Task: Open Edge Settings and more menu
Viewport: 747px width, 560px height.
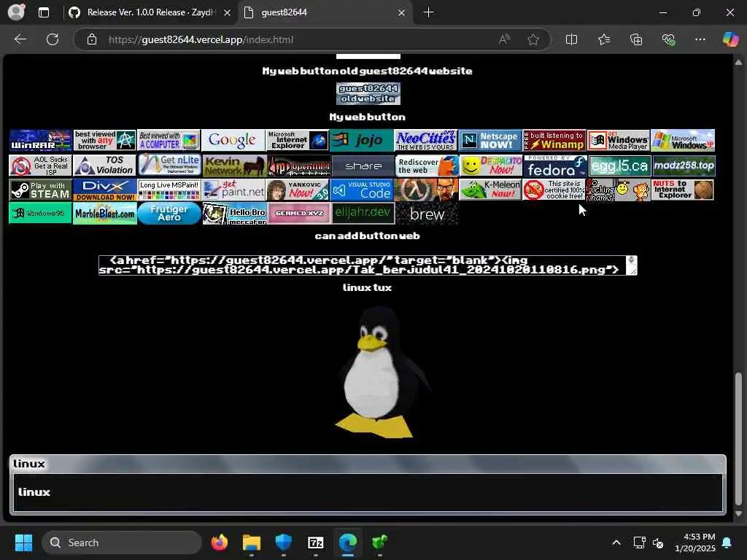Action: coord(700,39)
